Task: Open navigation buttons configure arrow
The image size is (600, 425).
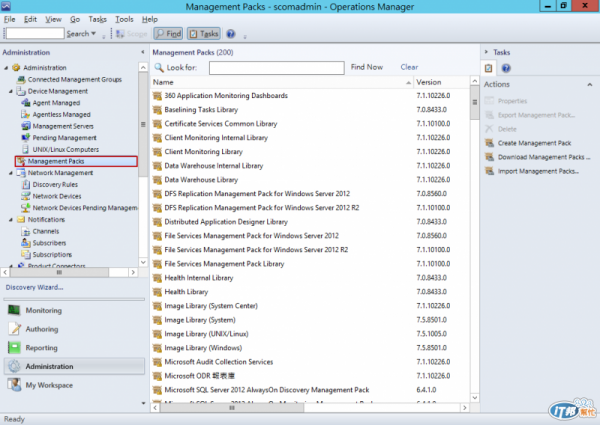Action: 143,403
